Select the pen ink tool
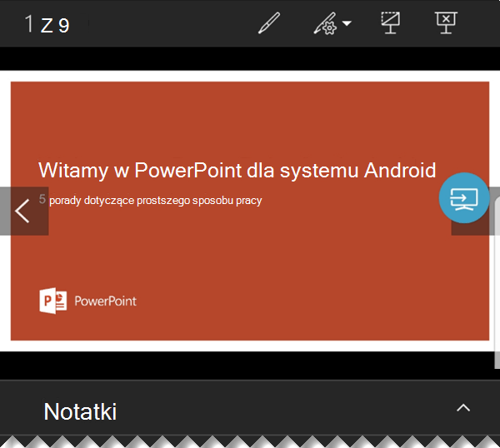500x448 pixels. coord(269,23)
